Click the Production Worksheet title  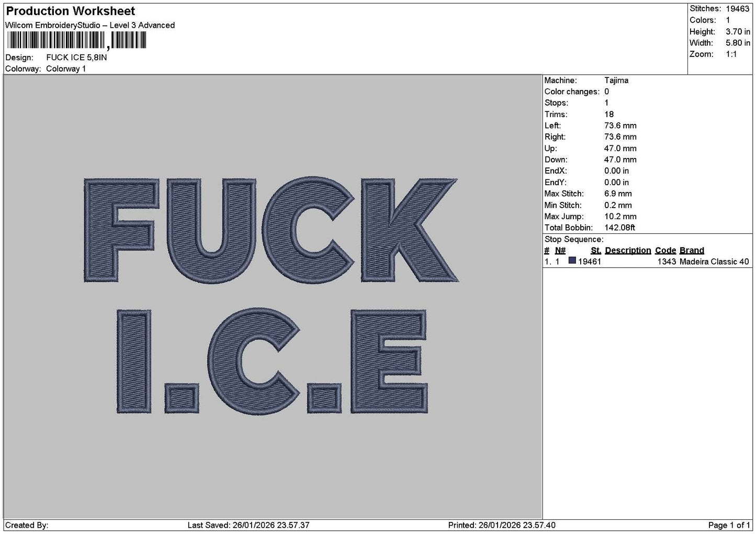coord(71,11)
